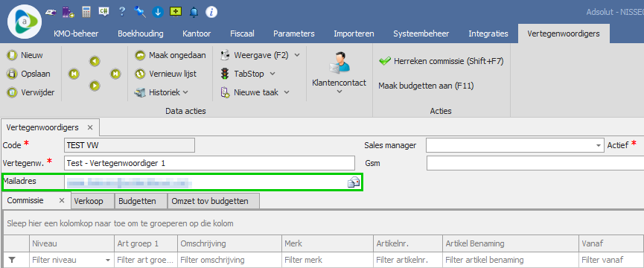
Task: Open the Adsolut application logo menu
Action: (25, 22)
